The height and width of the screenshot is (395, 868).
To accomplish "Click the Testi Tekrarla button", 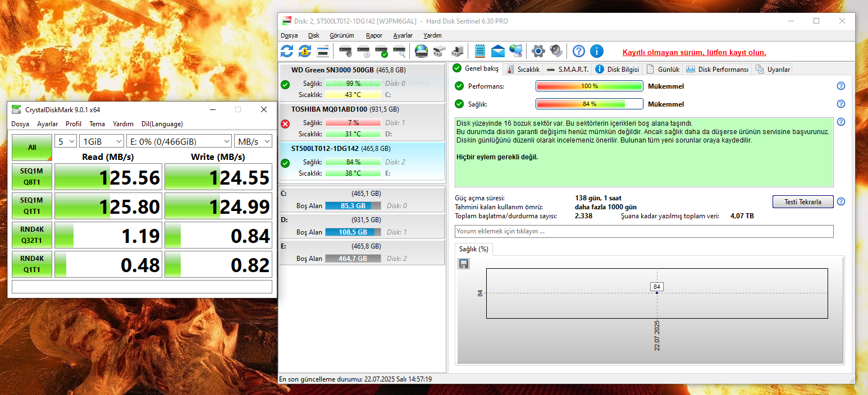I will [803, 202].
